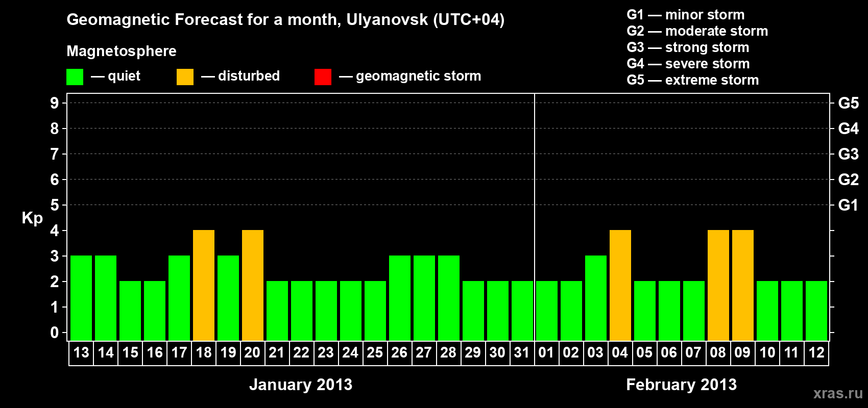Click the February date cell 09

point(743,353)
